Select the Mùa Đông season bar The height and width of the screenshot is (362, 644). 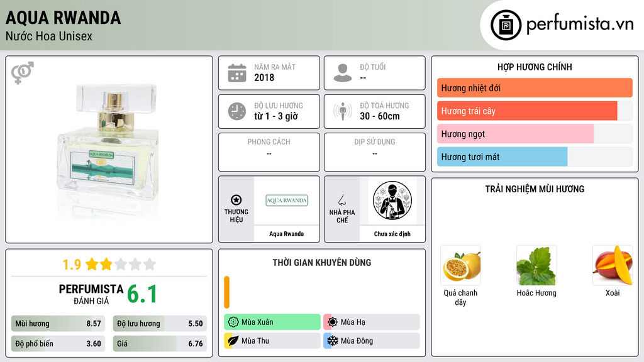point(372,341)
